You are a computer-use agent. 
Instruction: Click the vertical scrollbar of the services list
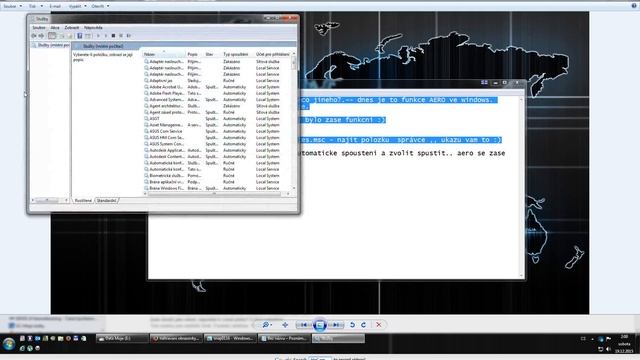tap(294, 121)
